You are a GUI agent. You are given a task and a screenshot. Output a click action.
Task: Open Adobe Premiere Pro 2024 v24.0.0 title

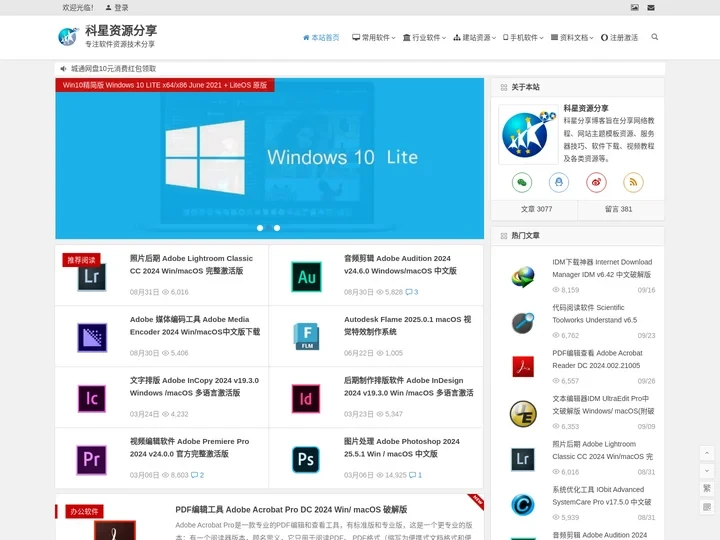(x=189, y=447)
